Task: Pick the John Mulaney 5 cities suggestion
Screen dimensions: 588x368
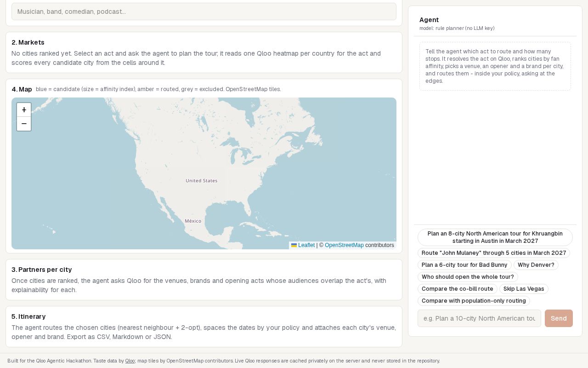Action: tap(494, 253)
